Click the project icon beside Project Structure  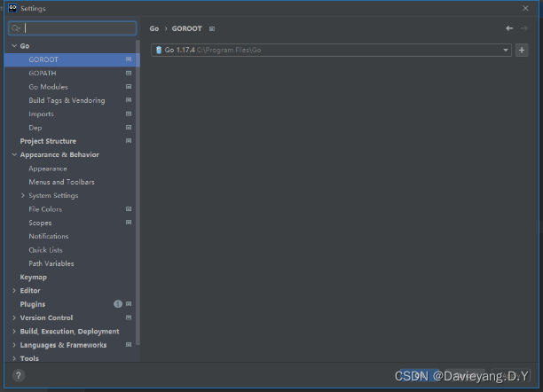click(129, 141)
